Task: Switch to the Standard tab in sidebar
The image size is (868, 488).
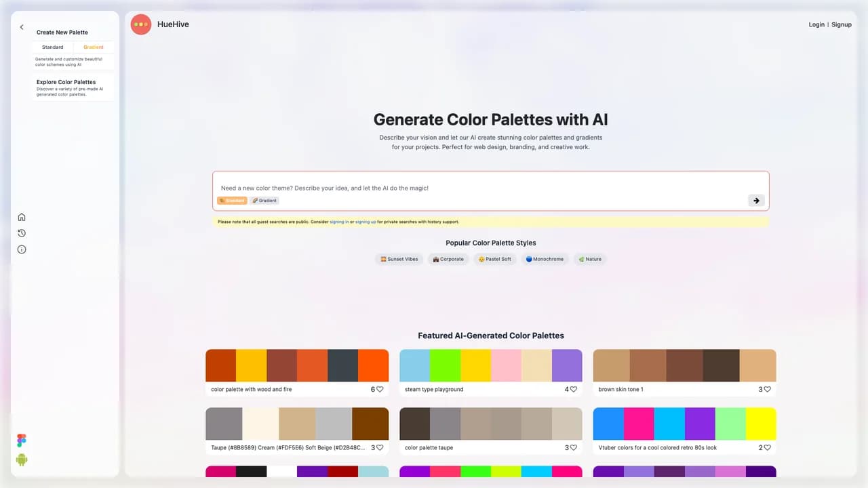Action: coord(52,47)
